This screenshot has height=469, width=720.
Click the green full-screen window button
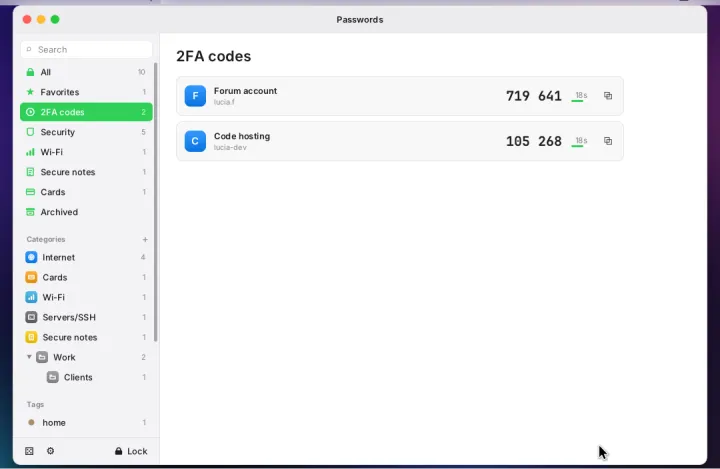click(x=55, y=19)
